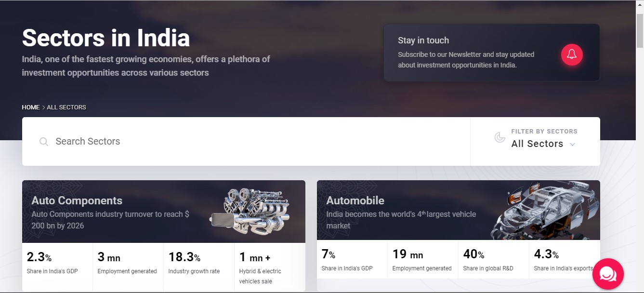
Task: Open the red chat bubble widget
Action: click(x=608, y=274)
